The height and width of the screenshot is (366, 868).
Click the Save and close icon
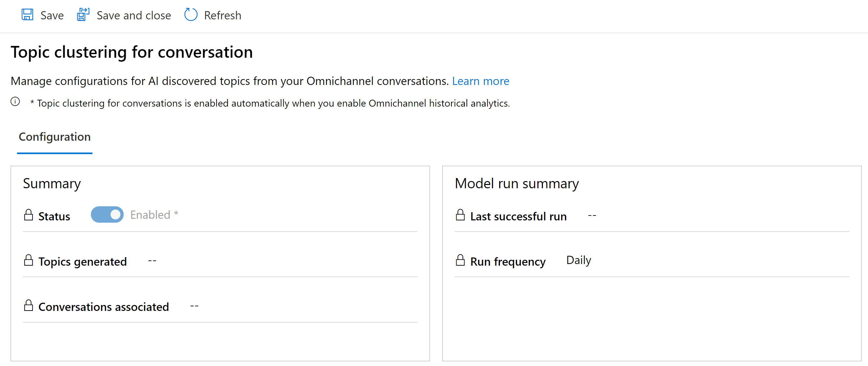pyautogui.click(x=82, y=15)
